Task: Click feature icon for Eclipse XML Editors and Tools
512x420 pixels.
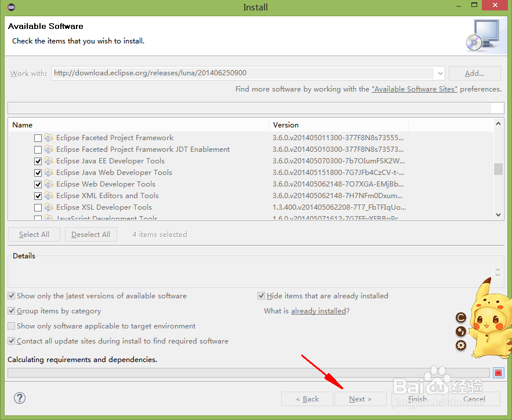Action: 49,195
